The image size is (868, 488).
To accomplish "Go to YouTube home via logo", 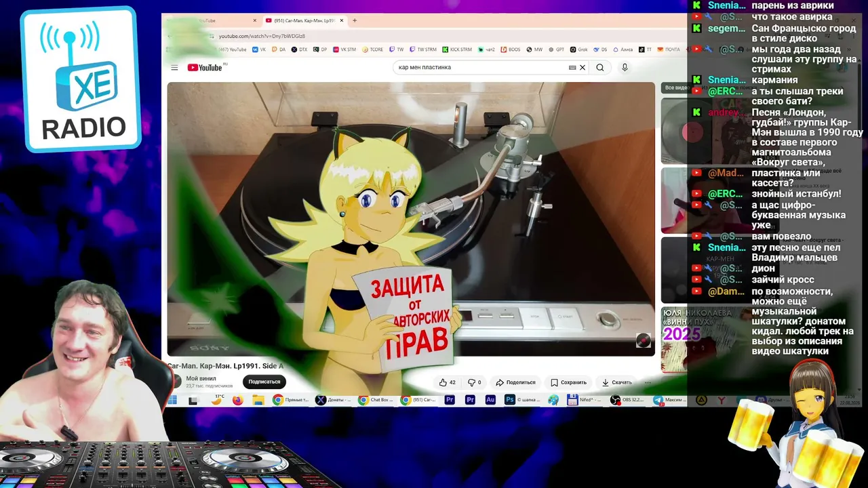I will 205,68.
